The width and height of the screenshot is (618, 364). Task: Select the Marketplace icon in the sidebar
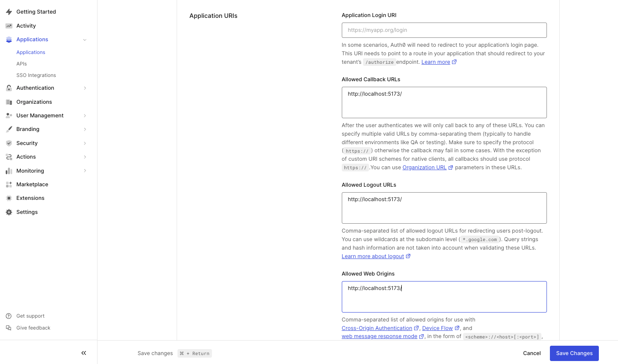[8, 184]
